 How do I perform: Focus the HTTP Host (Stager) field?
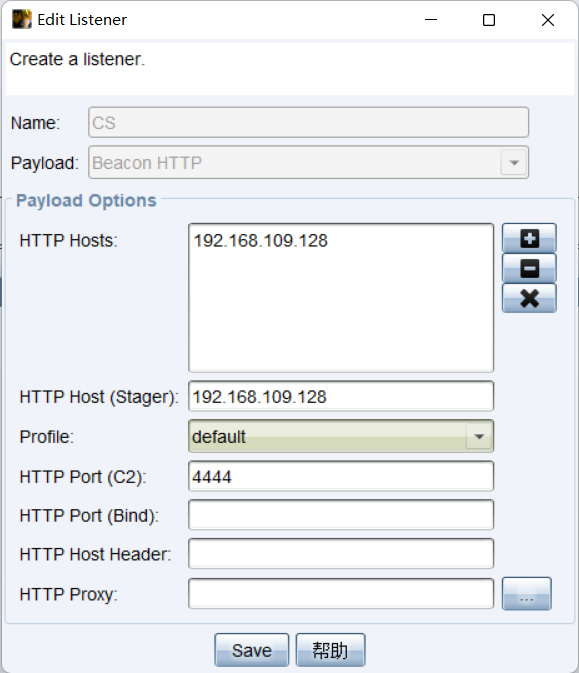[341, 396]
